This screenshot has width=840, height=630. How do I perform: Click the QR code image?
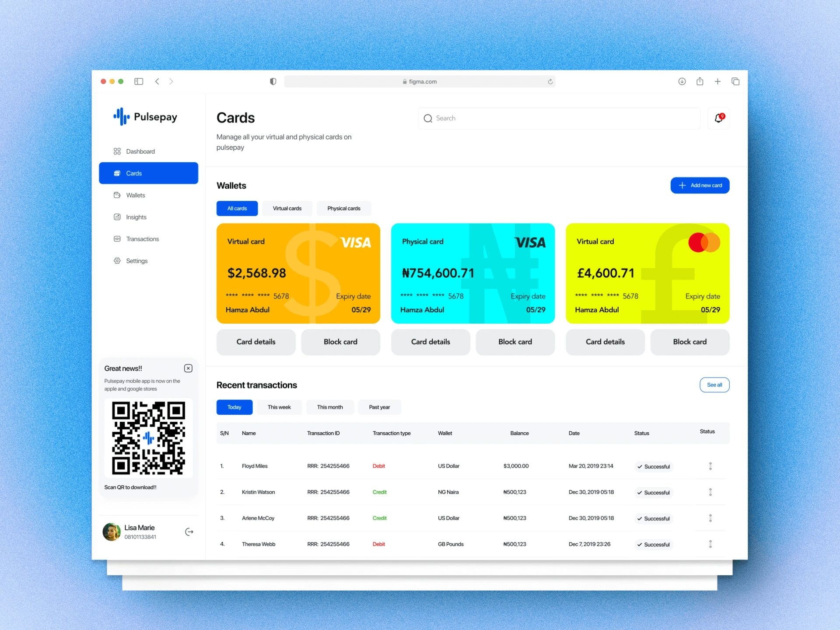[x=149, y=438]
